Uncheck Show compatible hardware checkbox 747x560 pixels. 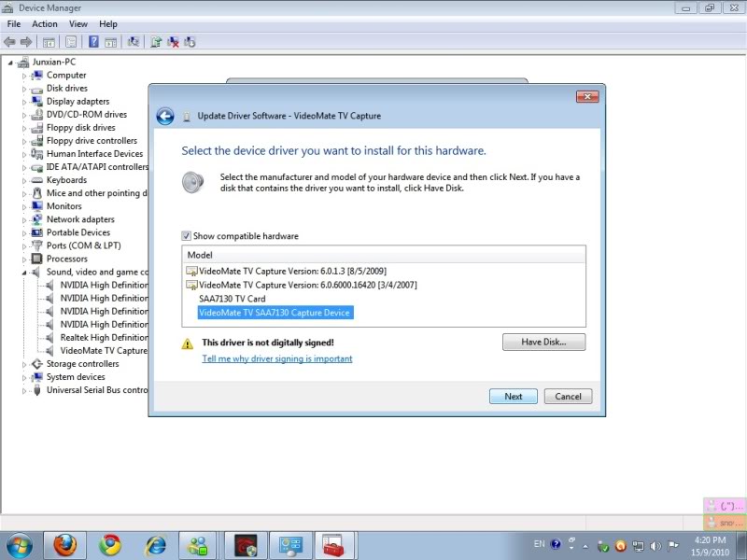187,236
